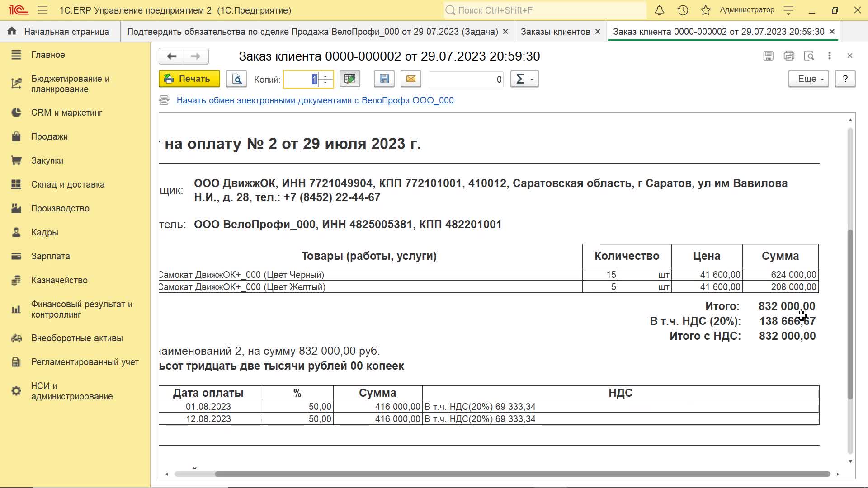This screenshot has width=868, height=488.
Task: Click Начать обмен электронными документами link
Action: (315, 100)
